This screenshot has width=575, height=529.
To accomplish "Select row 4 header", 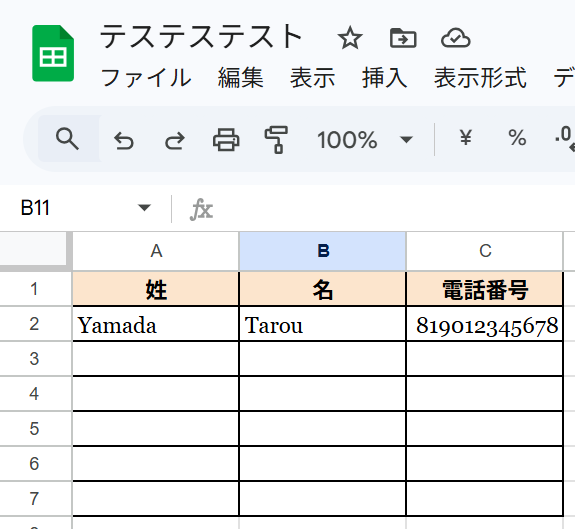I will [36, 393].
